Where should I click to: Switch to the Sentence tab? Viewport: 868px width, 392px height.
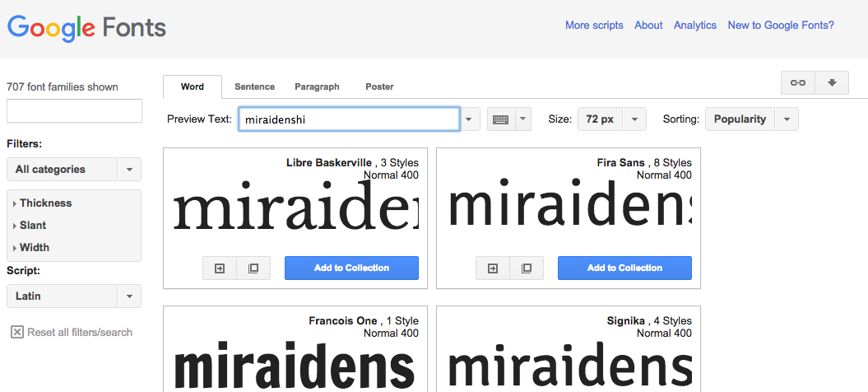[254, 86]
